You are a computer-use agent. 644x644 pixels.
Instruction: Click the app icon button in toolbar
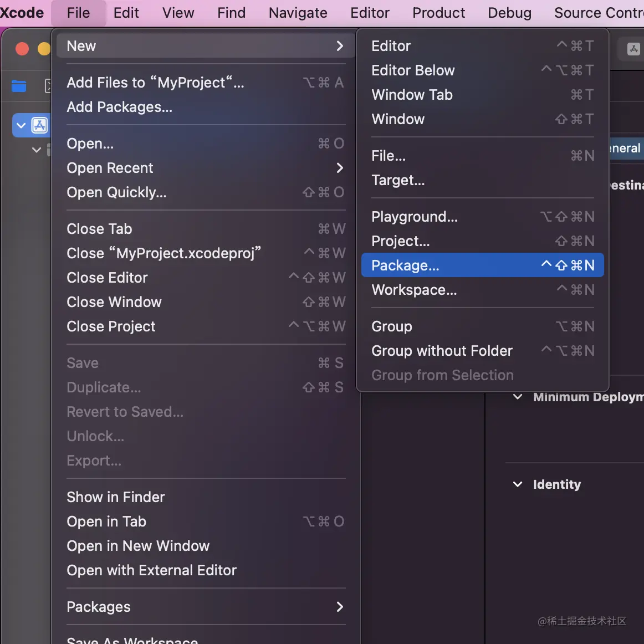click(633, 49)
